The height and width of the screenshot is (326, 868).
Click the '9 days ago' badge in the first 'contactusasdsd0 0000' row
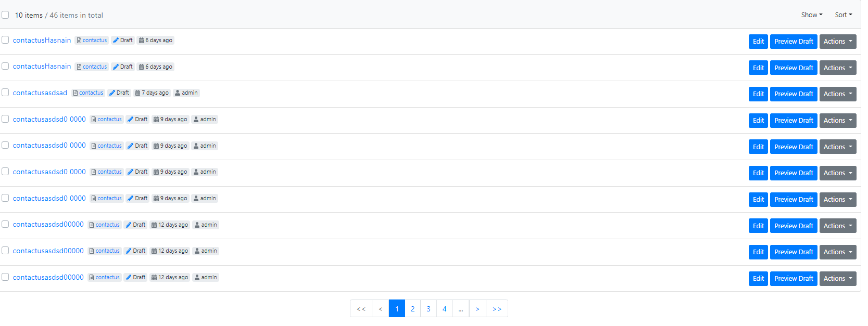[170, 120]
